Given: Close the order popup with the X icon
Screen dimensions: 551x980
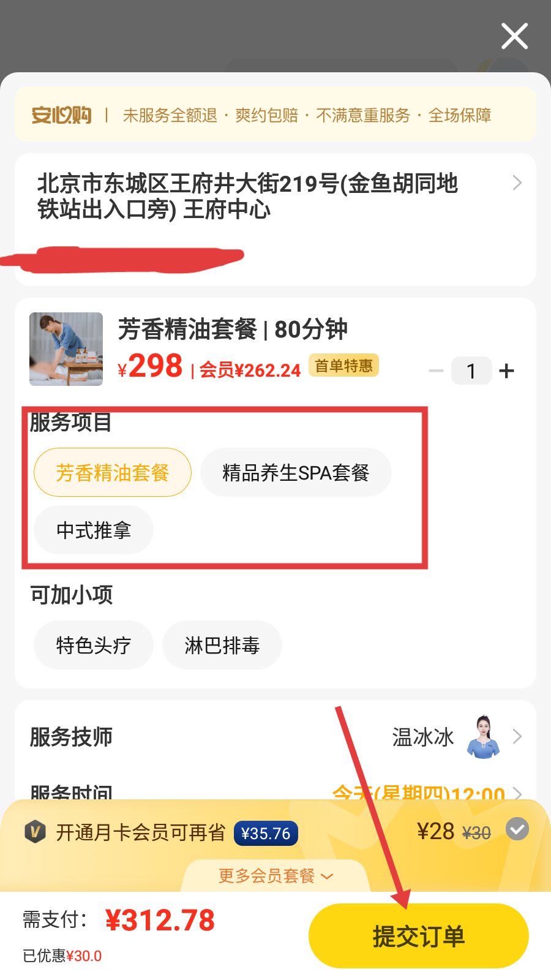Looking at the screenshot, I should (x=515, y=36).
